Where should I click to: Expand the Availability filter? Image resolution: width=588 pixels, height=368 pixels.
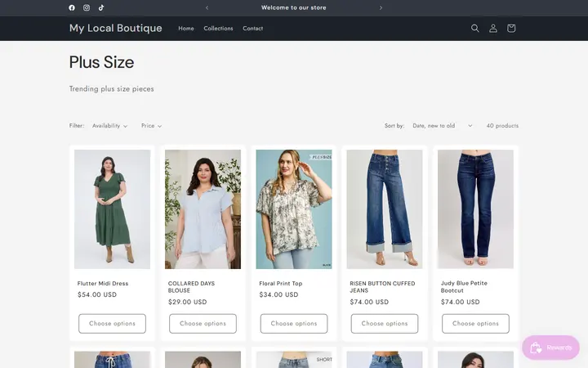click(110, 126)
